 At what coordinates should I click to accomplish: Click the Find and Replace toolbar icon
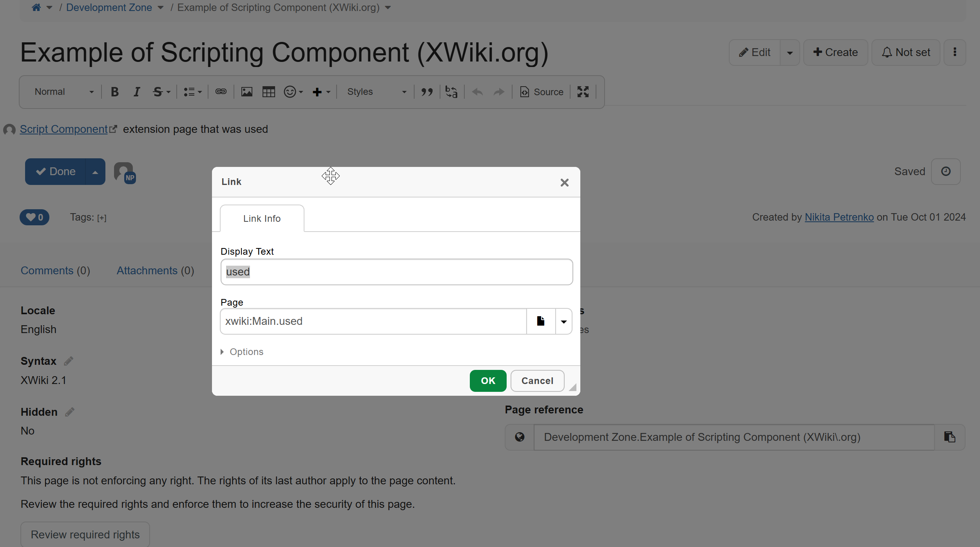click(451, 92)
